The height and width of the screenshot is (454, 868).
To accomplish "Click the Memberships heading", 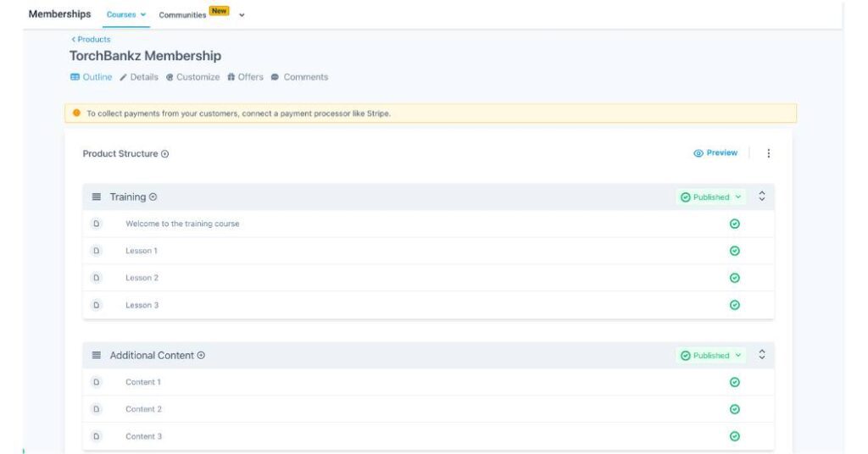I will (x=60, y=14).
